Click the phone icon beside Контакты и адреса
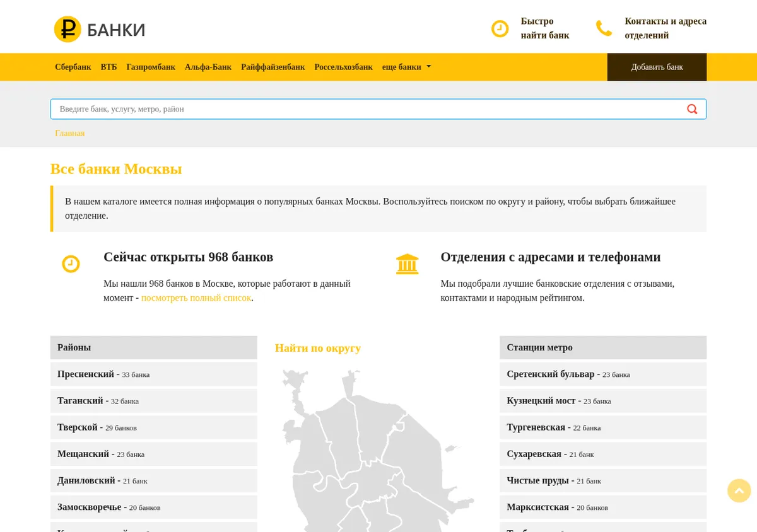This screenshot has height=532, width=757. [604, 28]
